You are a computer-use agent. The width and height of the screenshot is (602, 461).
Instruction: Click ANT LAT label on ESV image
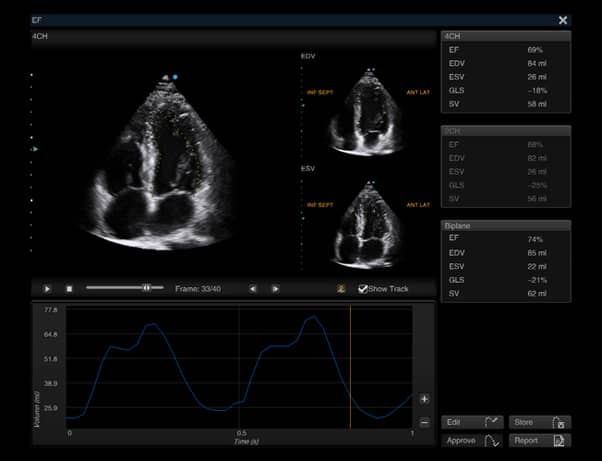point(418,205)
